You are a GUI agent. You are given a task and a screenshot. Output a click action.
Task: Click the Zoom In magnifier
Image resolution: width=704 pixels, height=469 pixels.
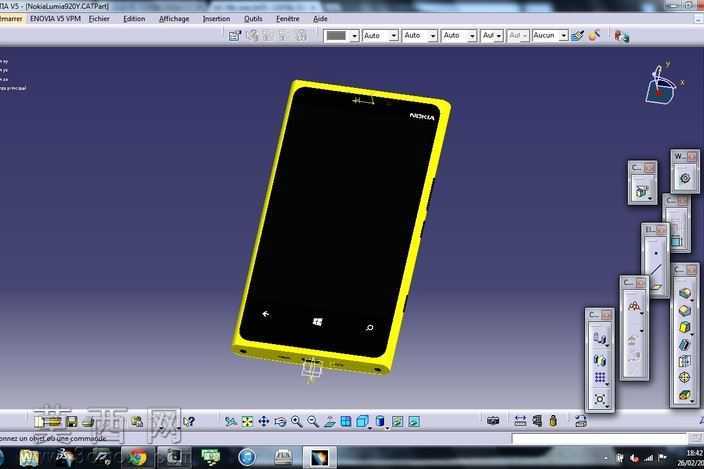click(x=296, y=421)
